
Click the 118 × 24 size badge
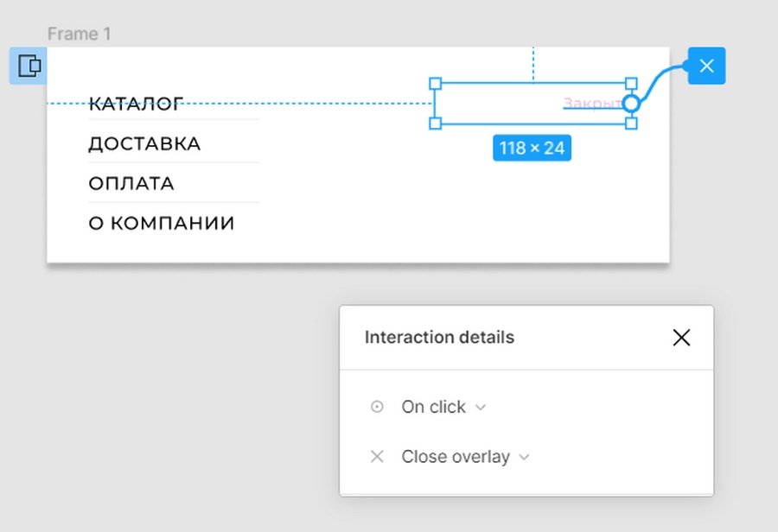(x=532, y=148)
